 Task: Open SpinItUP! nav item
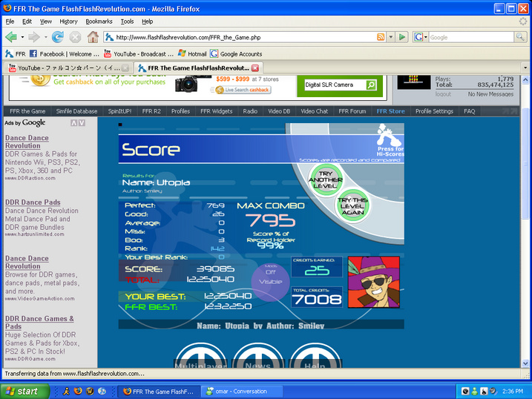tap(119, 111)
